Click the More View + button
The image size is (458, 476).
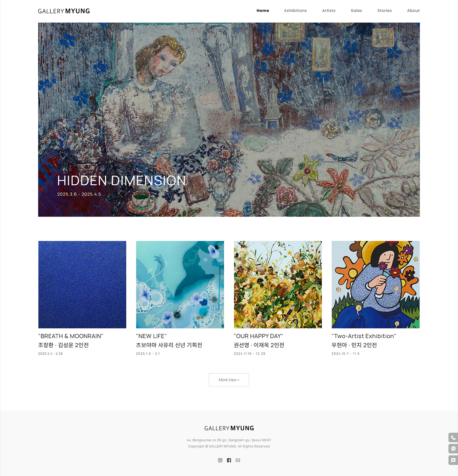pos(229,380)
